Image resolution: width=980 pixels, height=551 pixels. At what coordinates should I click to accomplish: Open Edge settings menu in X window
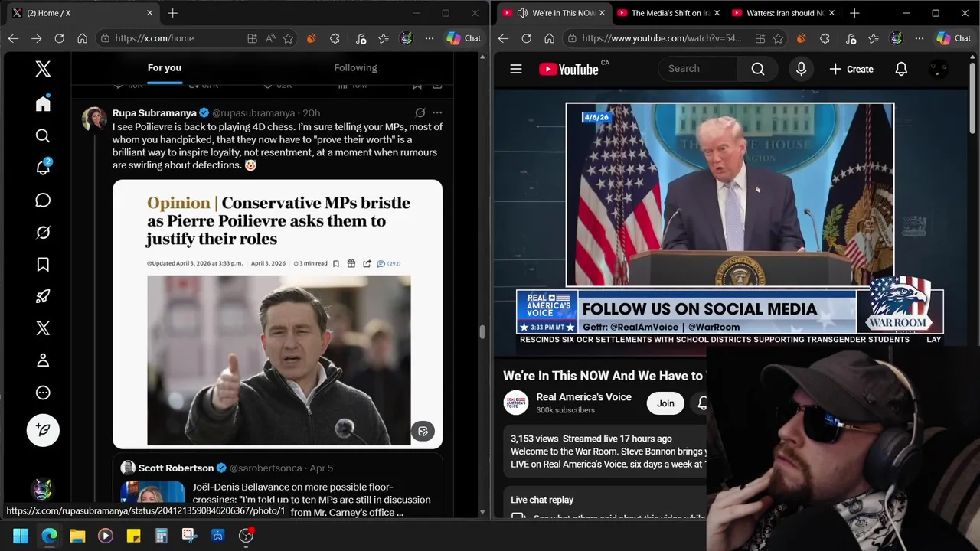430,38
